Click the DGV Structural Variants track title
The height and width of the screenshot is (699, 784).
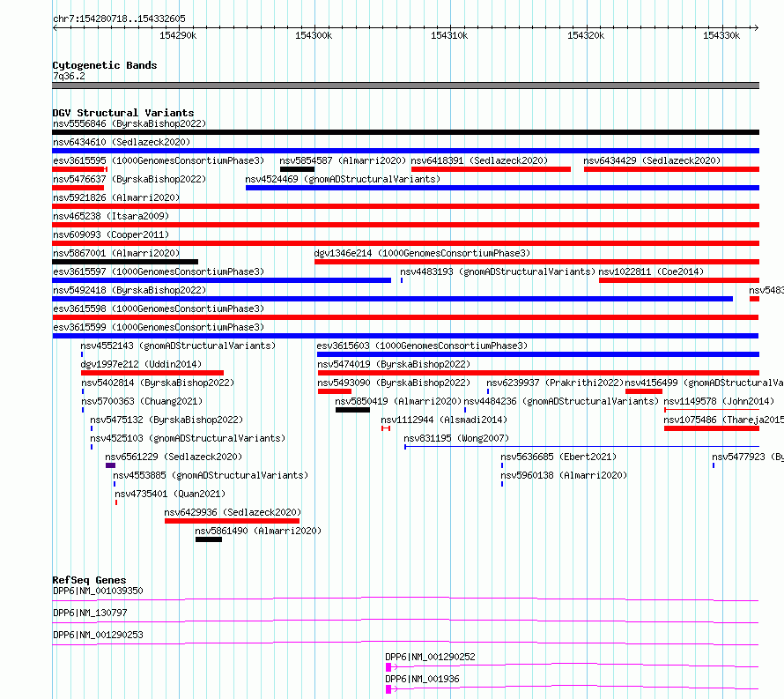(x=123, y=113)
